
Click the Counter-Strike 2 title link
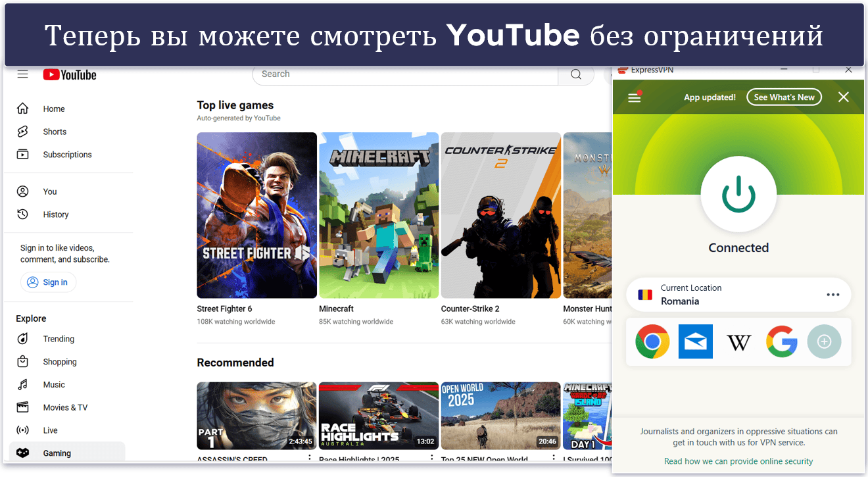point(470,309)
